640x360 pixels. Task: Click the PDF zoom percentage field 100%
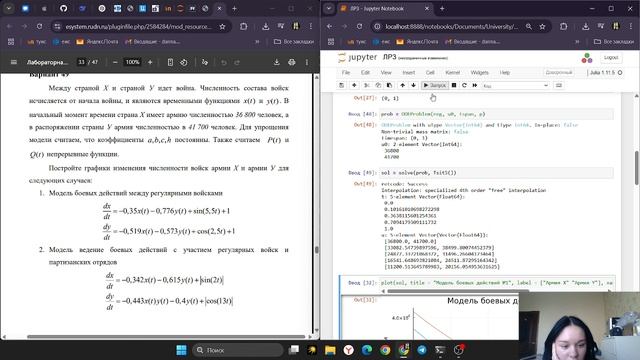132,62
